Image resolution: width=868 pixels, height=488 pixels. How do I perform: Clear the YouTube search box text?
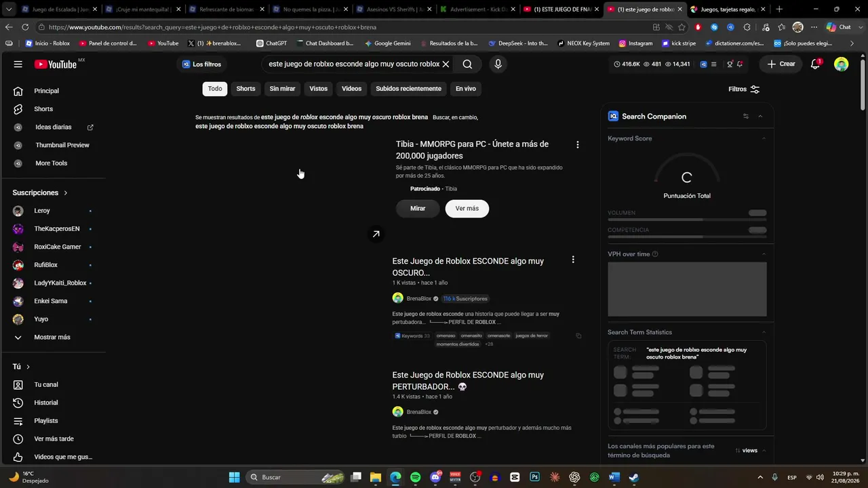coord(446,64)
